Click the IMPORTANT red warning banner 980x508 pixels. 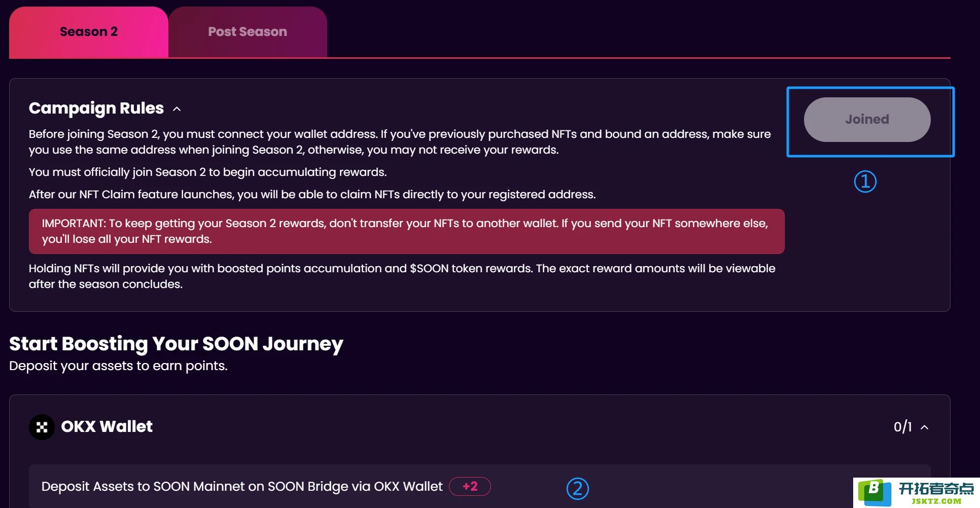[407, 232]
